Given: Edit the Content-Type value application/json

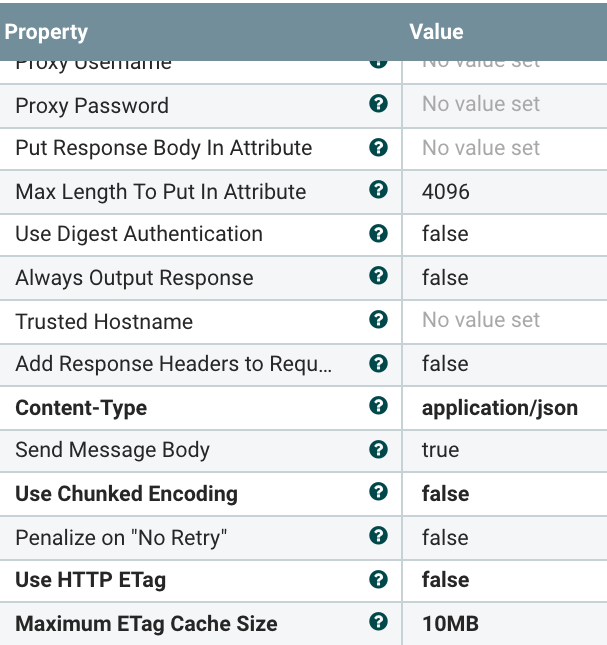Looking at the screenshot, I should click(499, 407).
